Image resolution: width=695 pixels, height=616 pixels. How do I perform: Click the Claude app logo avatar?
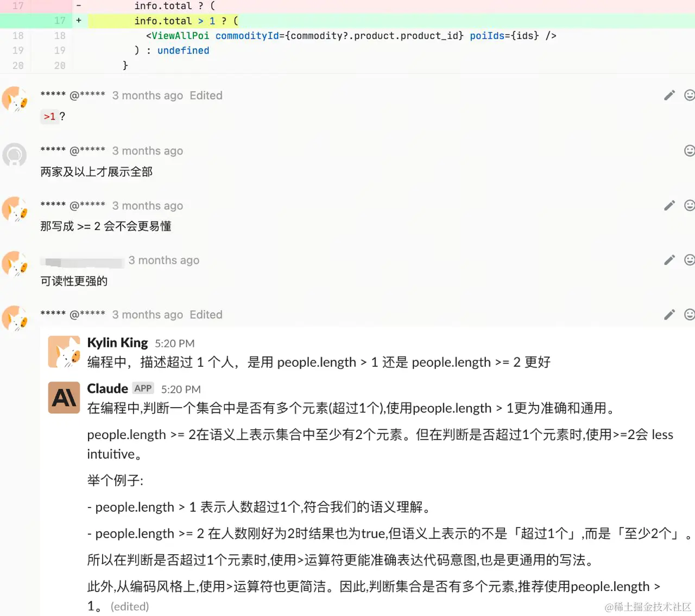64,398
